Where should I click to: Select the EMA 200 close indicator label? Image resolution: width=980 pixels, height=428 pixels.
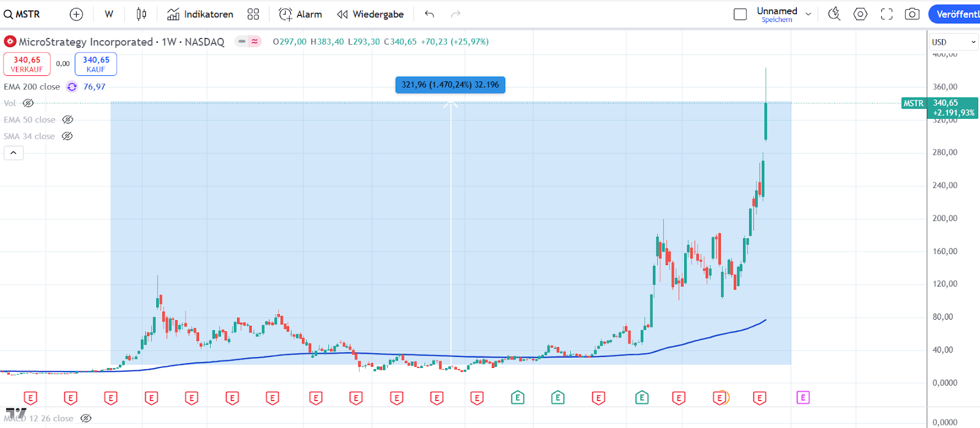32,87
